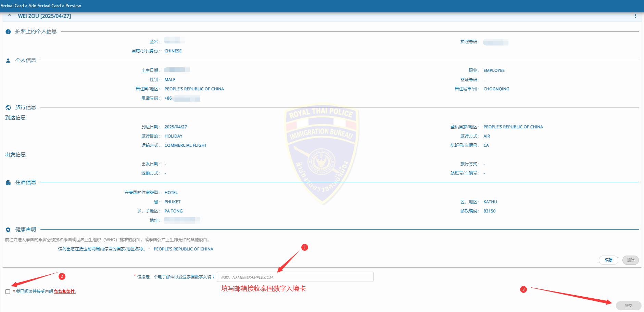Open the 条款和条件 terms link
Screen dimensions: 644x312
(x=65, y=291)
